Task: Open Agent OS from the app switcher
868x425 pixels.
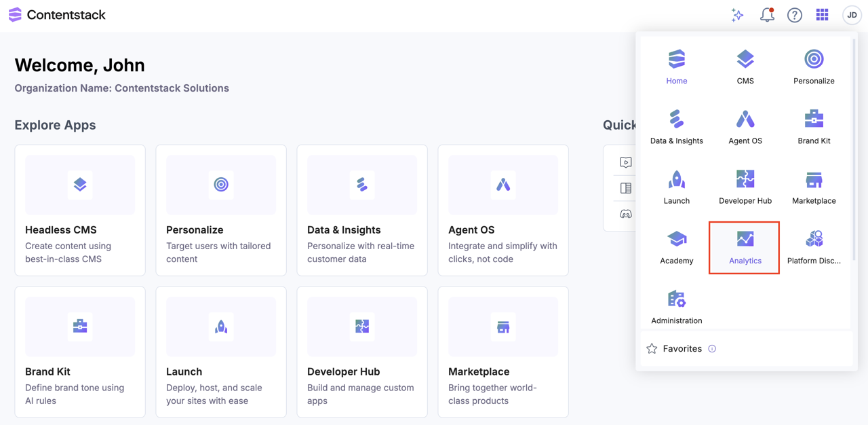Action: (745, 128)
